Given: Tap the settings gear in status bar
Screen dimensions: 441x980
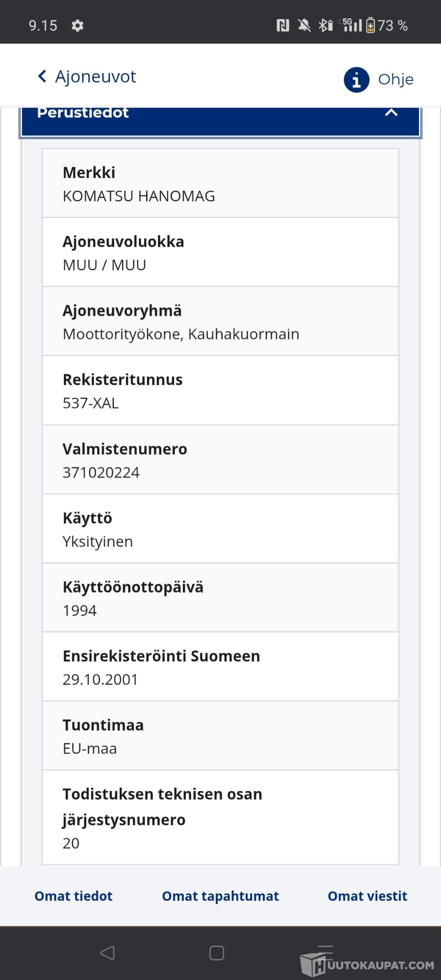Looking at the screenshot, I should [78, 25].
